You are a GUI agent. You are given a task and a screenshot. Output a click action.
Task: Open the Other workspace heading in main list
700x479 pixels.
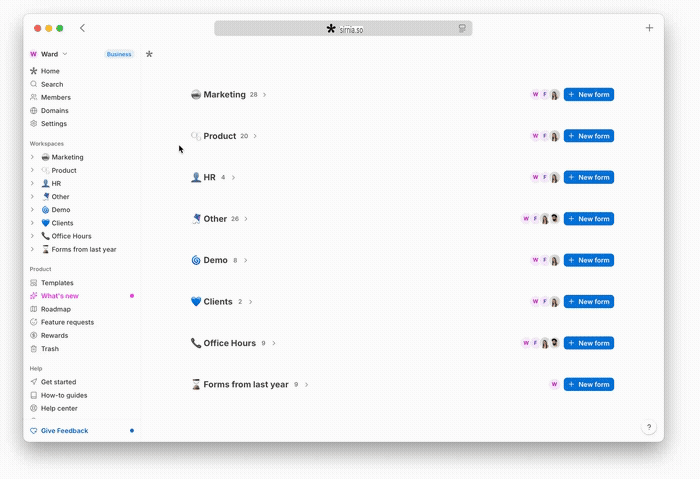(215, 219)
